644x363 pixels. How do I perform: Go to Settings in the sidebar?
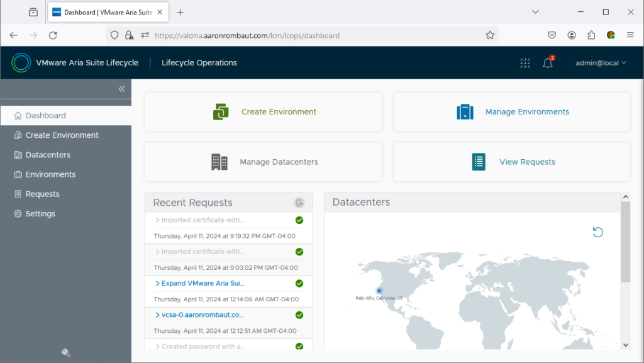pyautogui.click(x=40, y=214)
